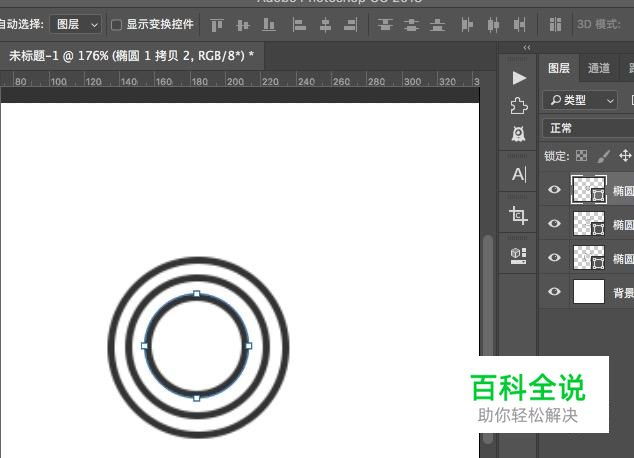This screenshot has height=458, width=634.
Task: Collapse panels with the double-arrow icon
Action: click(x=526, y=48)
